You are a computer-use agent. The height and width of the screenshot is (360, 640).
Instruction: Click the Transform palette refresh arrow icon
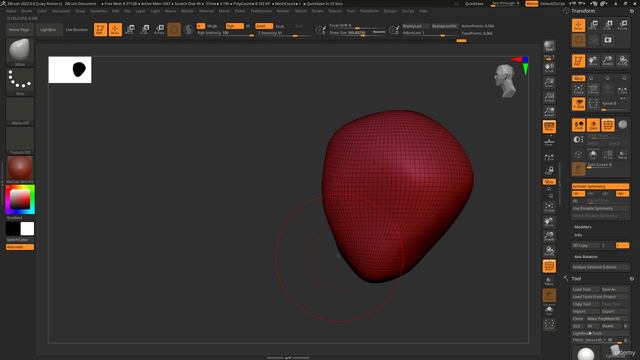tap(632, 11)
